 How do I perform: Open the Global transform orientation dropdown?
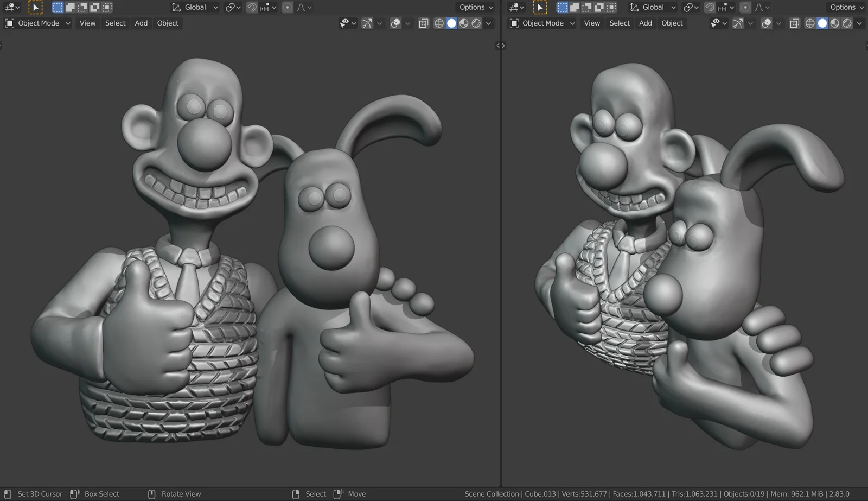[x=195, y=7]
